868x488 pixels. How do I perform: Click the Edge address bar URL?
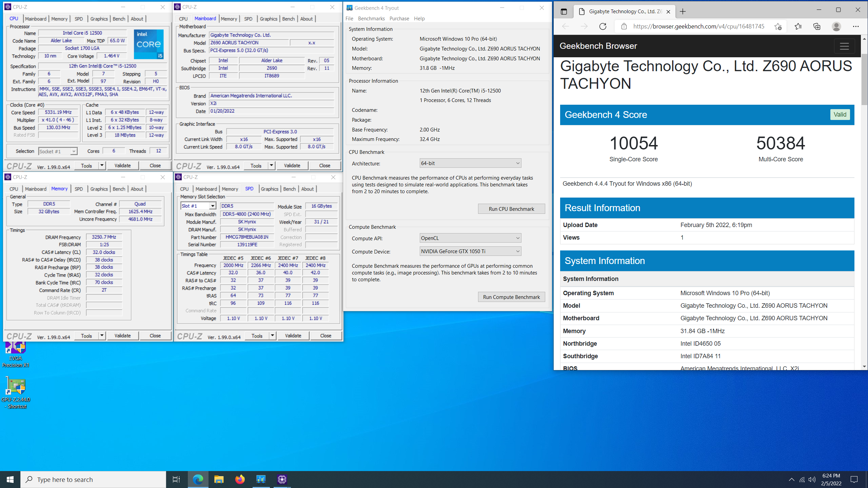698,26
